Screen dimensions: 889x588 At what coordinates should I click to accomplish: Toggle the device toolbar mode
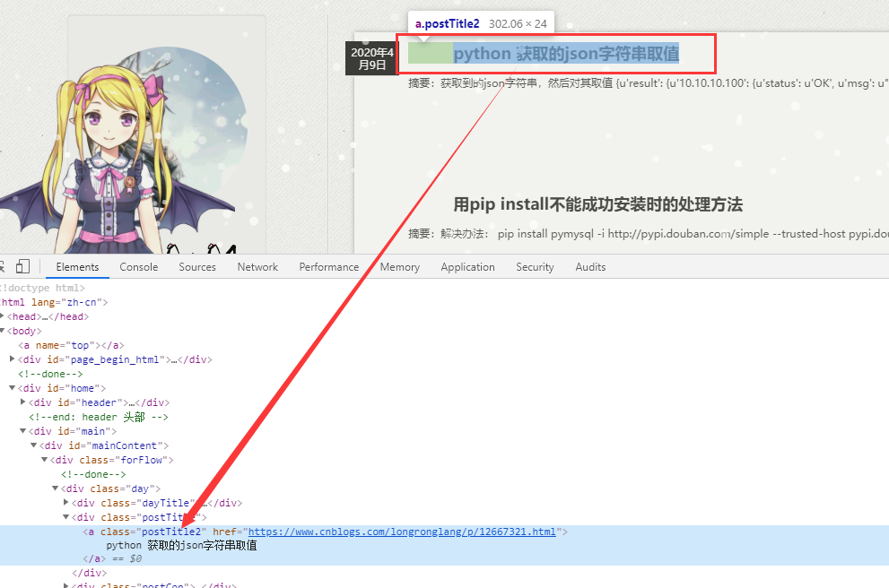click(x=22, y=265)
